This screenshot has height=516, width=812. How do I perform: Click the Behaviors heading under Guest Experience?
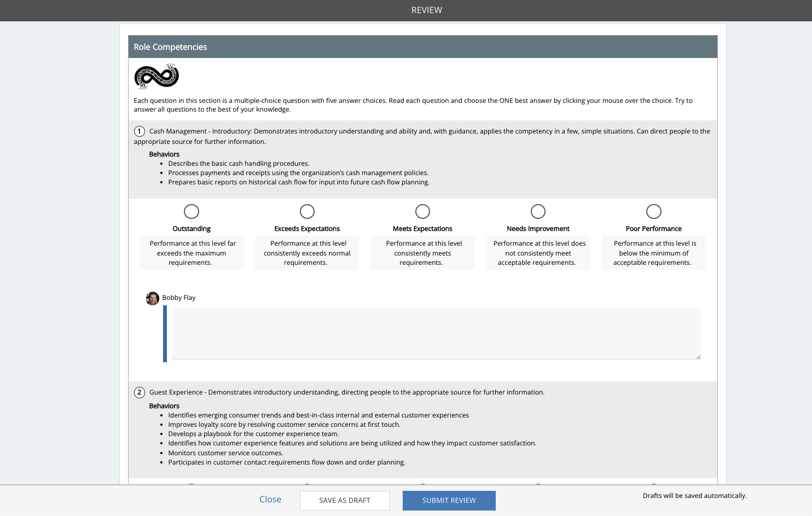(164, 406)
